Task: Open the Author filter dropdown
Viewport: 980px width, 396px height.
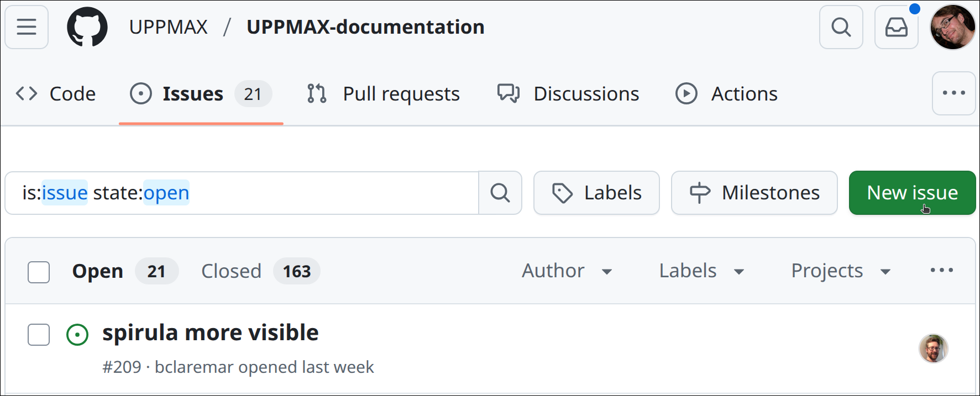Action: point(567,271)
